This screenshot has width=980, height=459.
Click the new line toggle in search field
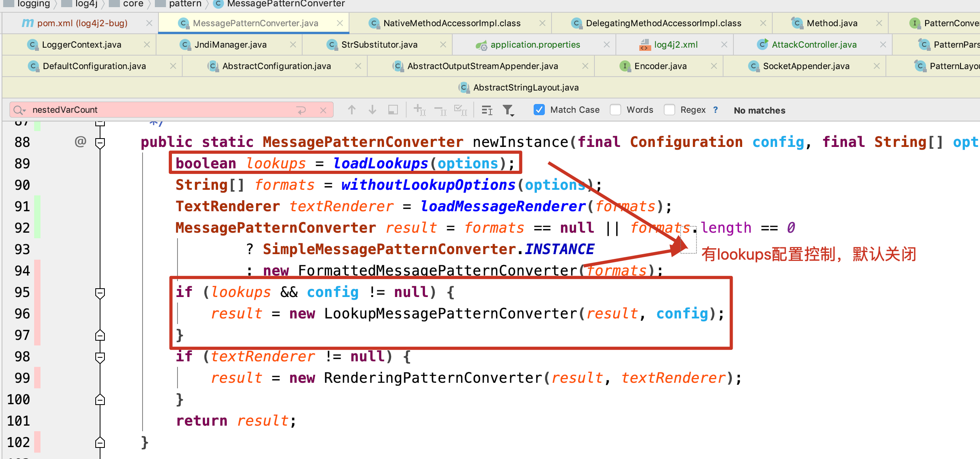coord(301,110)
